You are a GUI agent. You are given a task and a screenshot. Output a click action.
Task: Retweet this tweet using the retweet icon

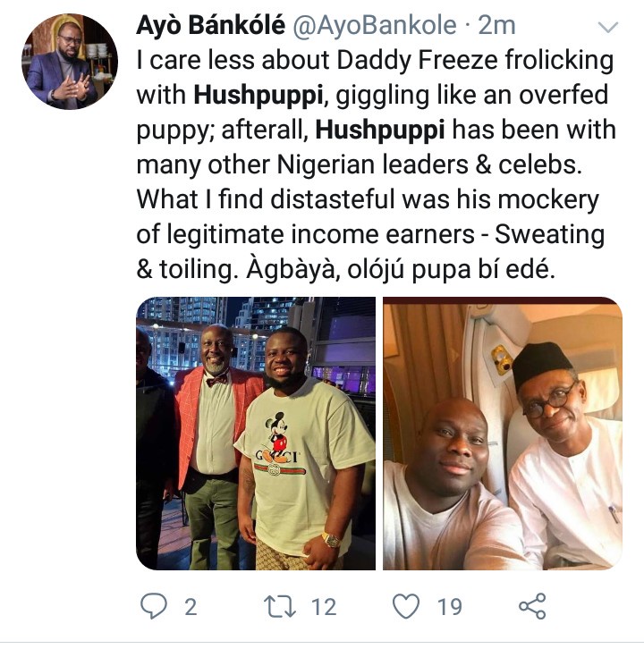pos(282,607)
